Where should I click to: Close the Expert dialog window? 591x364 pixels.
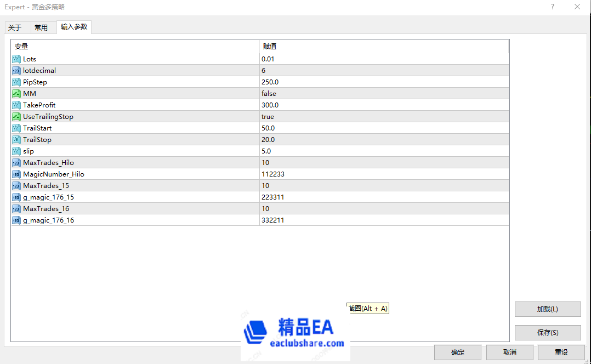coord(577,7)
